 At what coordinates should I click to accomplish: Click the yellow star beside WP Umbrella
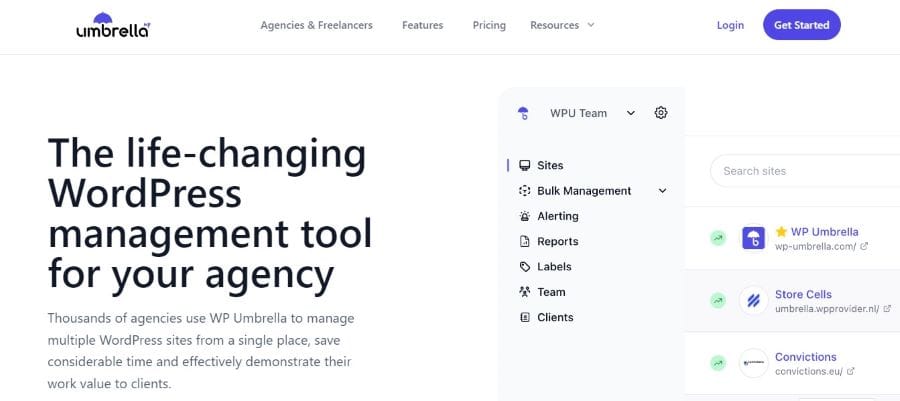click(781, 231)
